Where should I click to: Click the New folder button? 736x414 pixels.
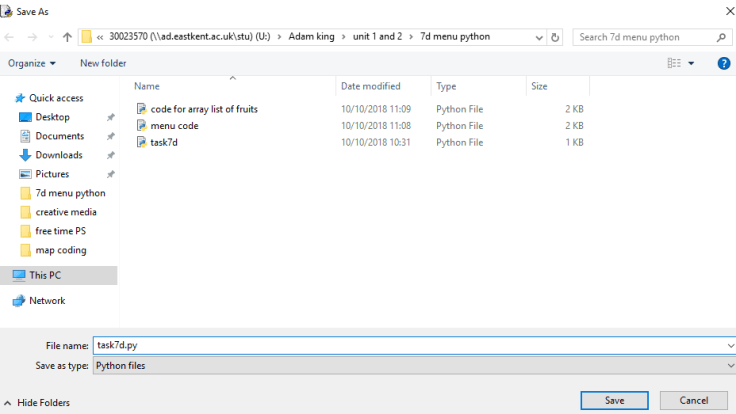[103, 63]
